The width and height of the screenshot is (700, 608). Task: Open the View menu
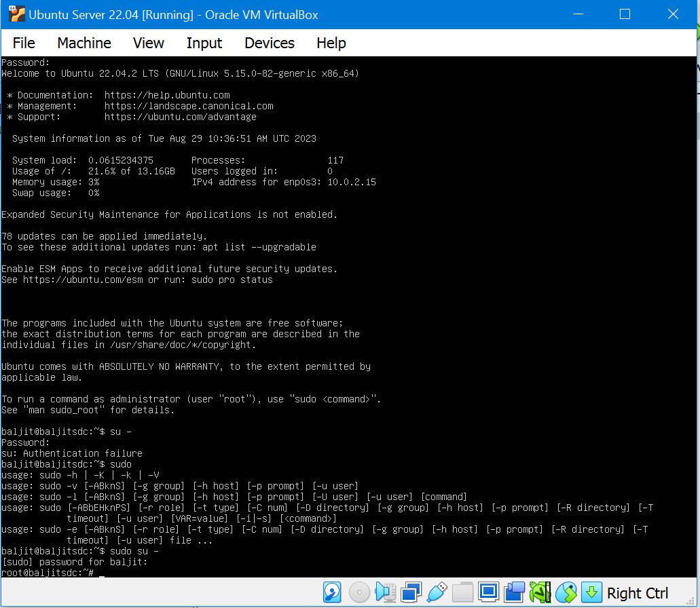click(x=148, y=43)
